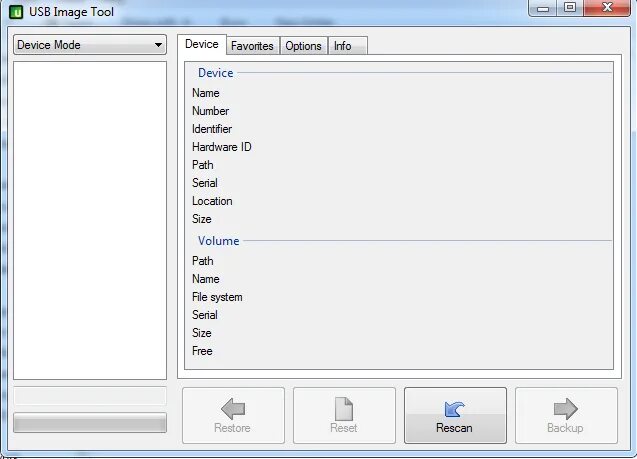Switch to the Favorites tab
The height and width of the screenshot is (459, 637).
[252, 46]
